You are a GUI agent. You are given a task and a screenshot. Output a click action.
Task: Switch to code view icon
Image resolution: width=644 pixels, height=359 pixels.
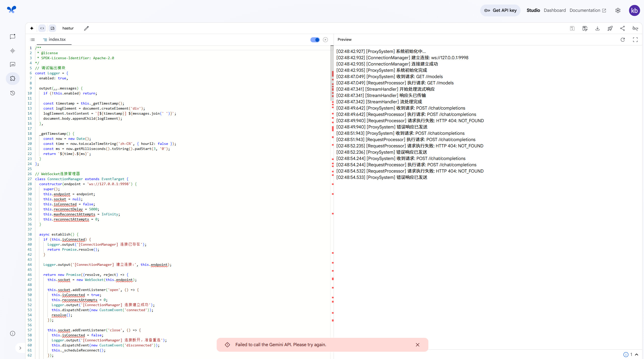click(42, 28)
